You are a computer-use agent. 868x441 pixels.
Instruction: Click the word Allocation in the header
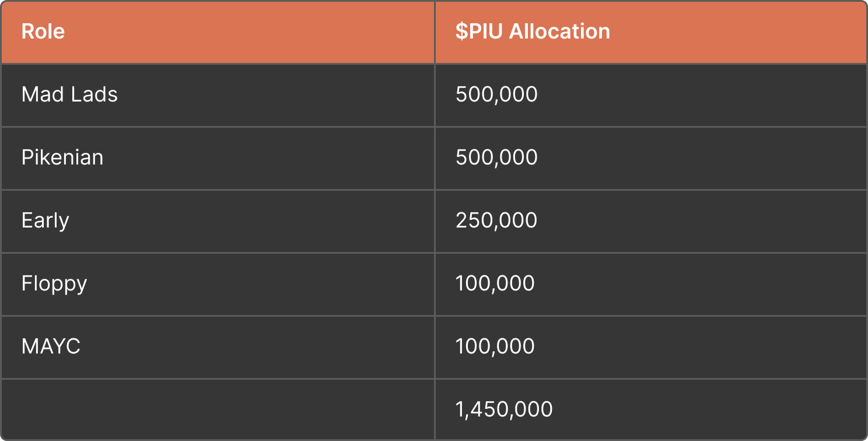[559, 32]
